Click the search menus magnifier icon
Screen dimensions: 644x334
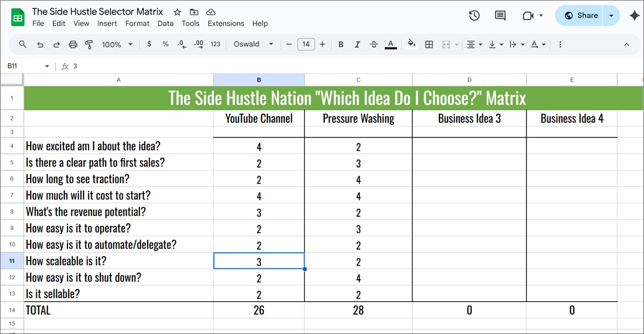point(23,44)
